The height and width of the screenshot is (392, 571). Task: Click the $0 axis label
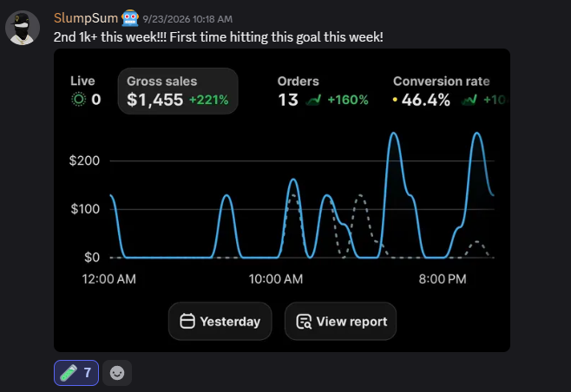(92, 258)
